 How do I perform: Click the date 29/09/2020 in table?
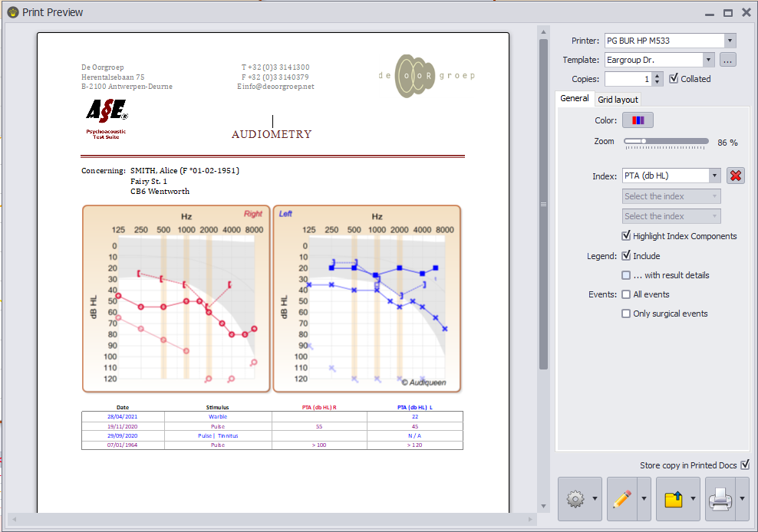click(122, 435)
